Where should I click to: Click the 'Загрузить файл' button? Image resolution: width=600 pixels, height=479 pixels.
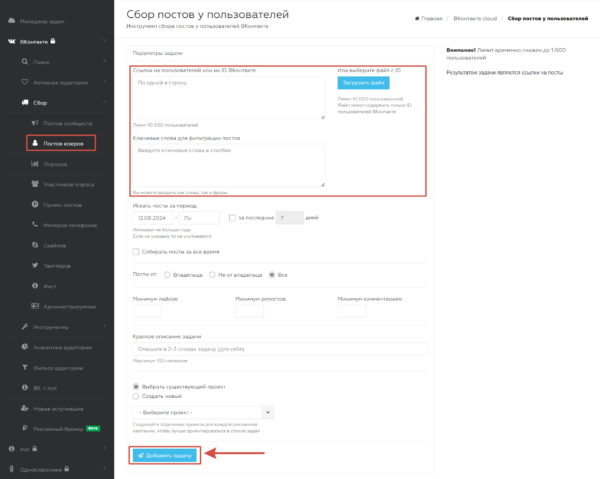[x=363, y=83]
